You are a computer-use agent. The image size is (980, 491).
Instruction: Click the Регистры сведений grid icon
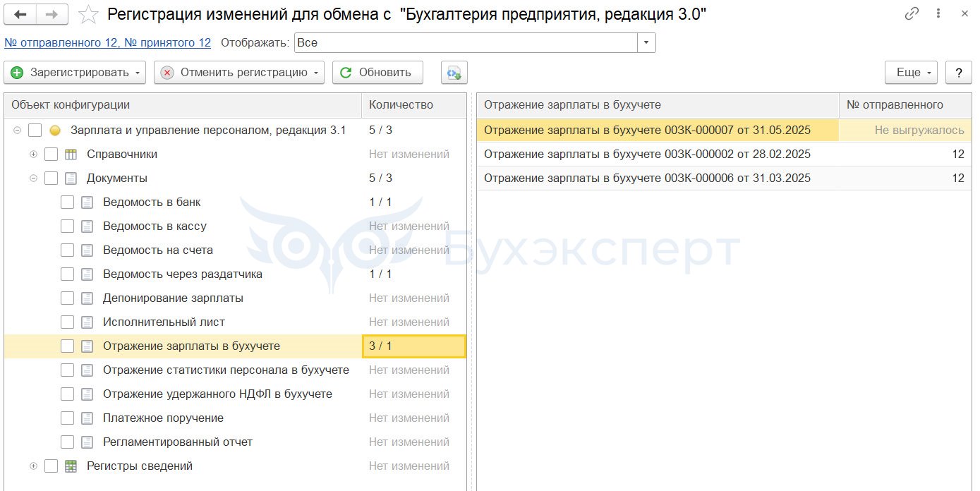(x=71, y=466)
